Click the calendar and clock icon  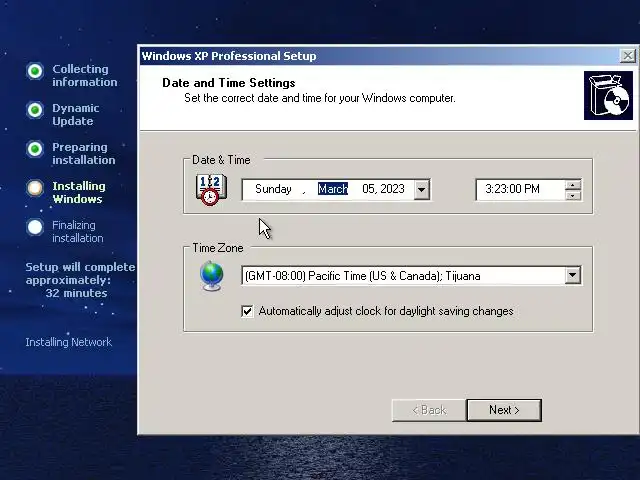coord(211,190)
